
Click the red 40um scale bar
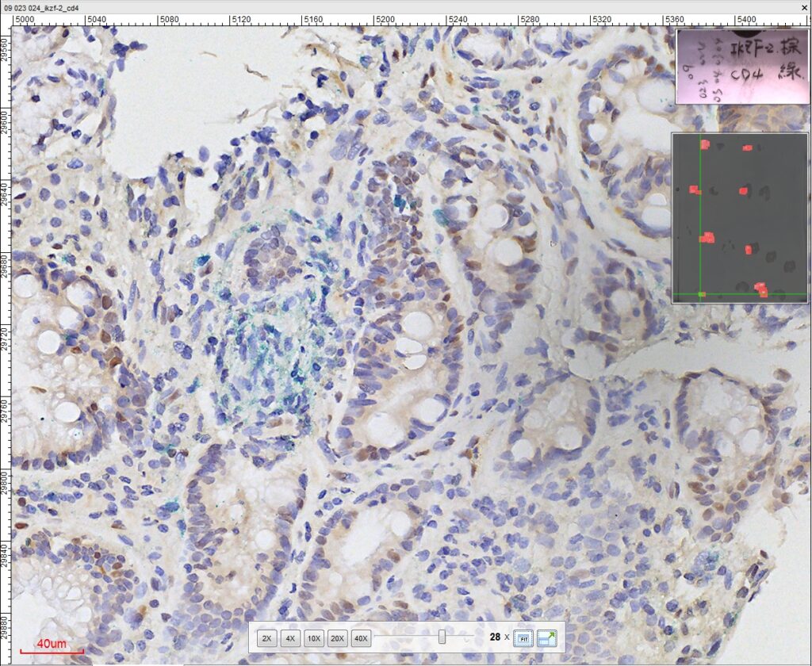point(52,652)
